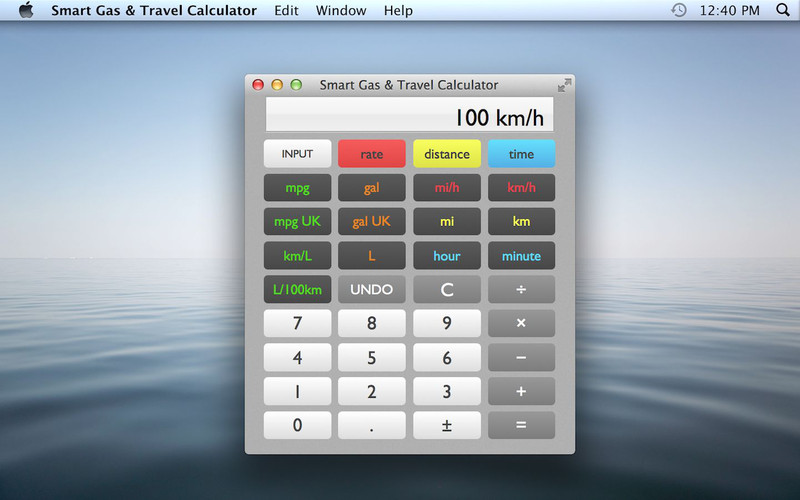
Task: Open the Edit menu
Action: [x=286, y=10]
